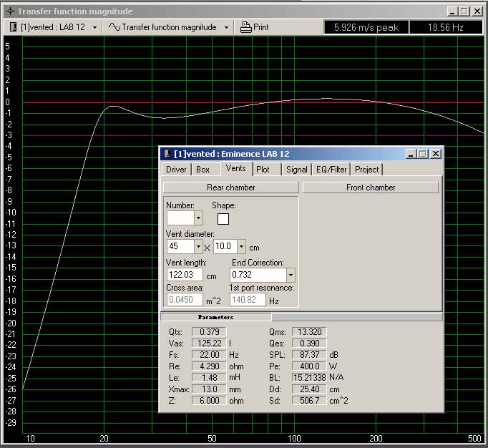Viewport: 488px width, 448px height.
Task: Click the Qes value 0.390
Action: click(x=309, y=344)
